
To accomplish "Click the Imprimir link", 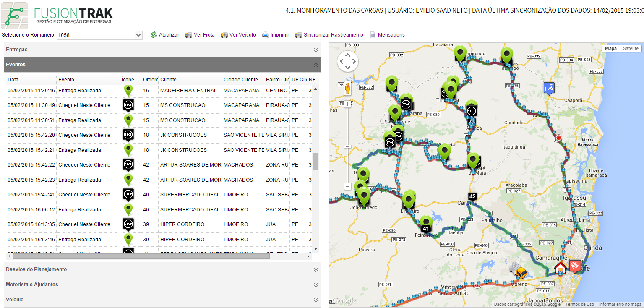I will click(280, 35).
